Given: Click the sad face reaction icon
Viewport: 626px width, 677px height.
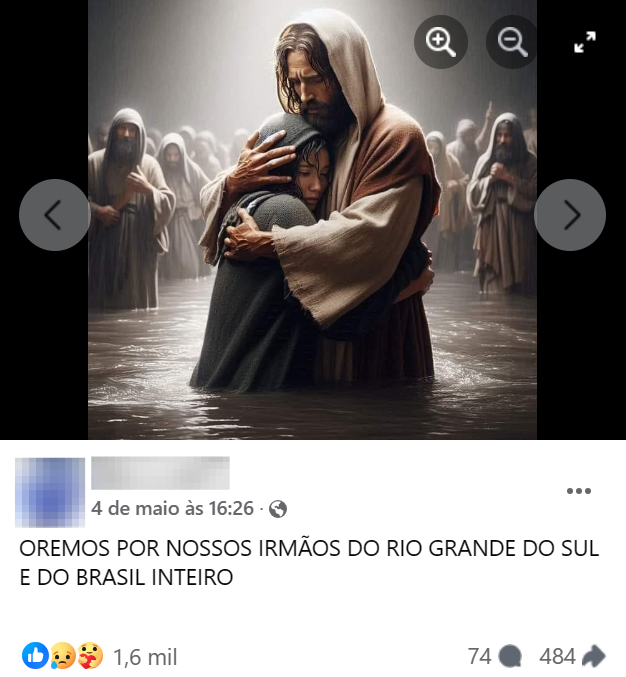Looking at the screenshot, I should 63,655.
